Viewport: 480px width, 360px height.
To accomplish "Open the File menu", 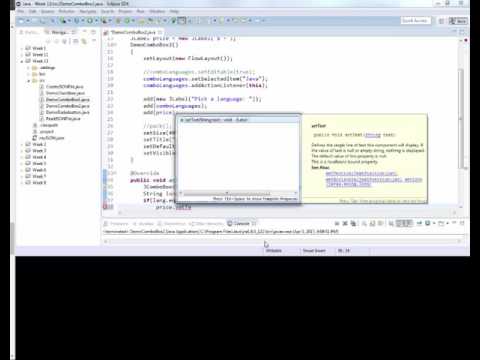I will coord(21,11).
